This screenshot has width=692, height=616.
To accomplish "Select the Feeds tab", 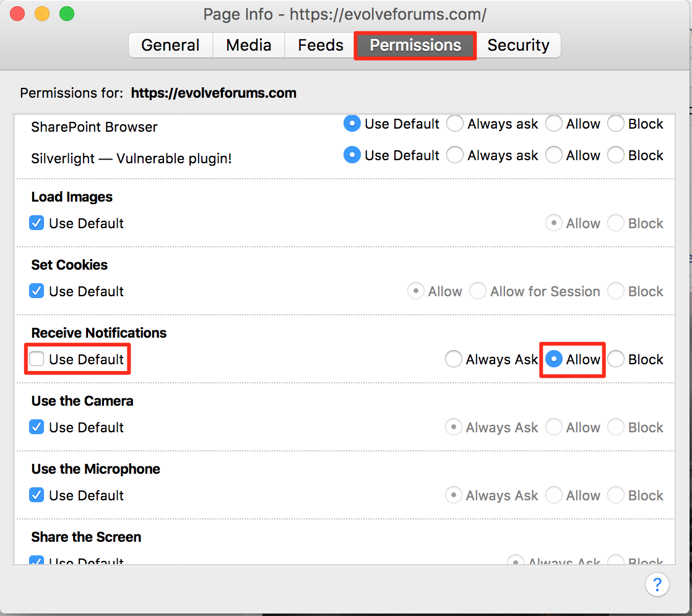I will (320, 45).
